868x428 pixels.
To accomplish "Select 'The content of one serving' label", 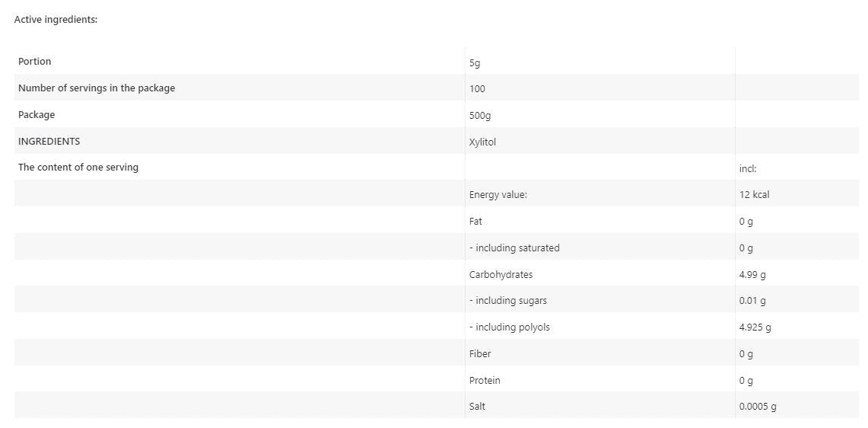I will click(x=78, y=168).
